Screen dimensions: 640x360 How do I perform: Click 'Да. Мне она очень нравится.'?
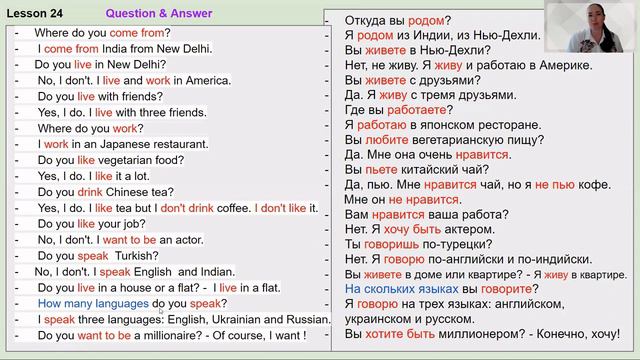click(x=428, y=155)
